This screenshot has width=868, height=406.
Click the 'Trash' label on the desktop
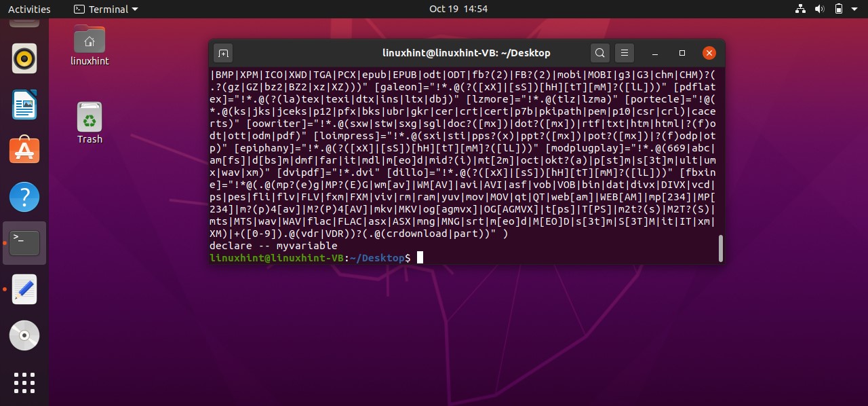[x=90, y=139]
